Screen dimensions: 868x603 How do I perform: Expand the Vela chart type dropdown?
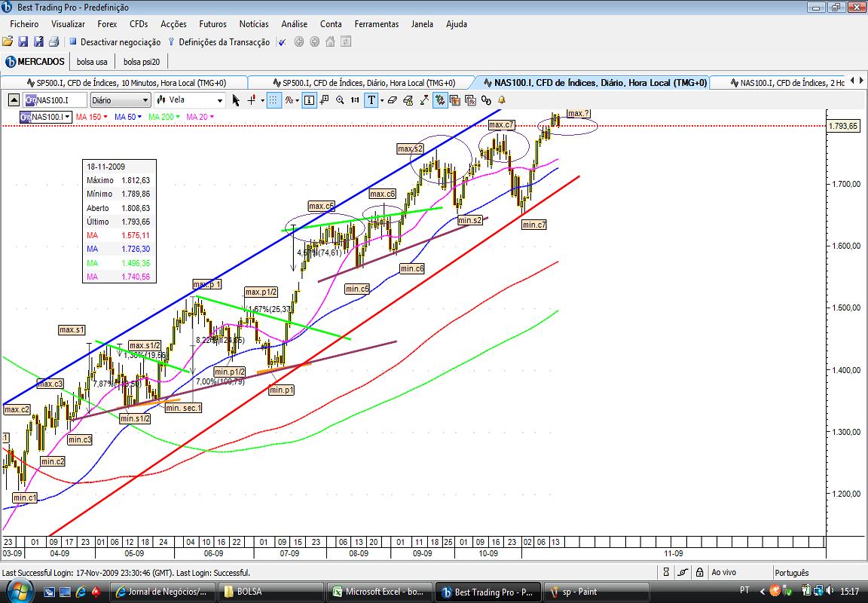(x=190, y=100)
